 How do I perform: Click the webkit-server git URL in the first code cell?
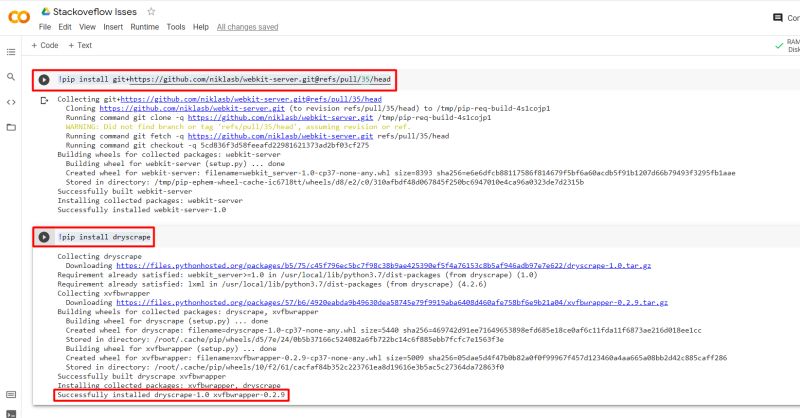260,80
